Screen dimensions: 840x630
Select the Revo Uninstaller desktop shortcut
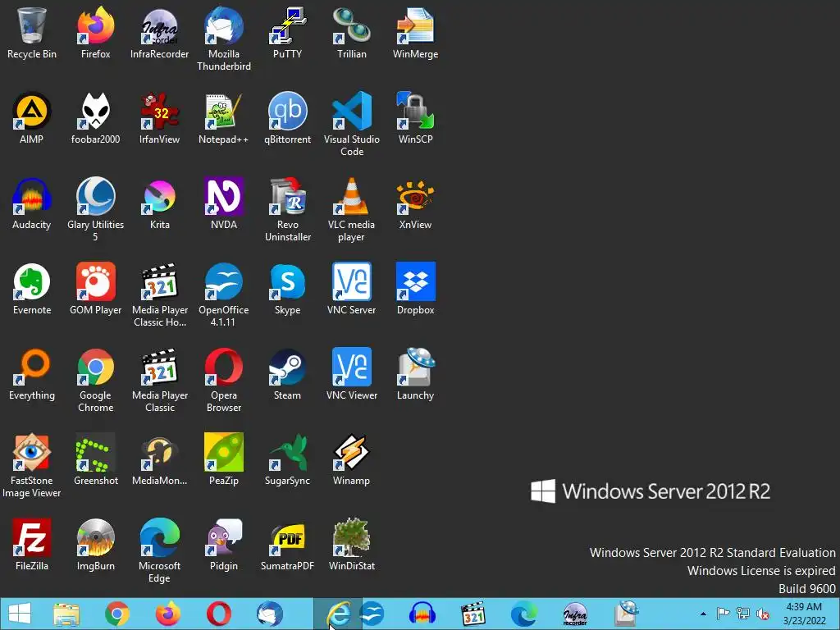pos(288,209)
